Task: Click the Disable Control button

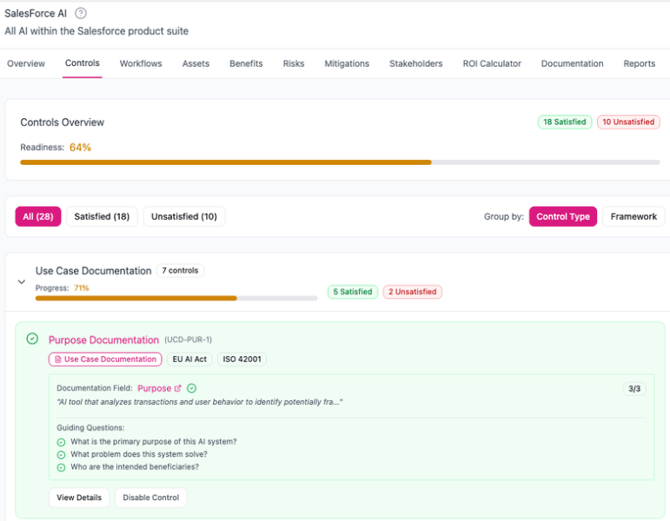Action: click(x=151, y=498)
